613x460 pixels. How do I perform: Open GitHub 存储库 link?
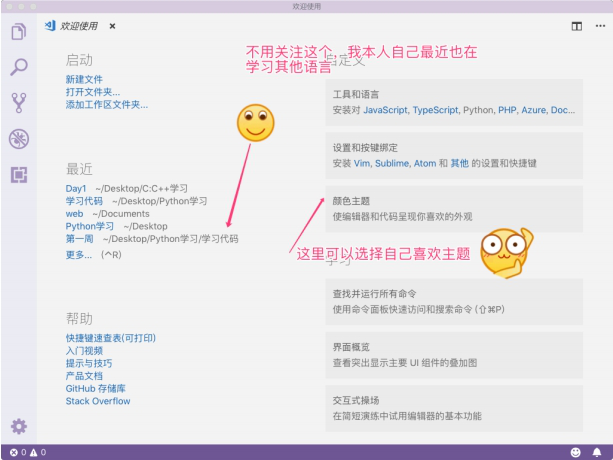point(95,388)
